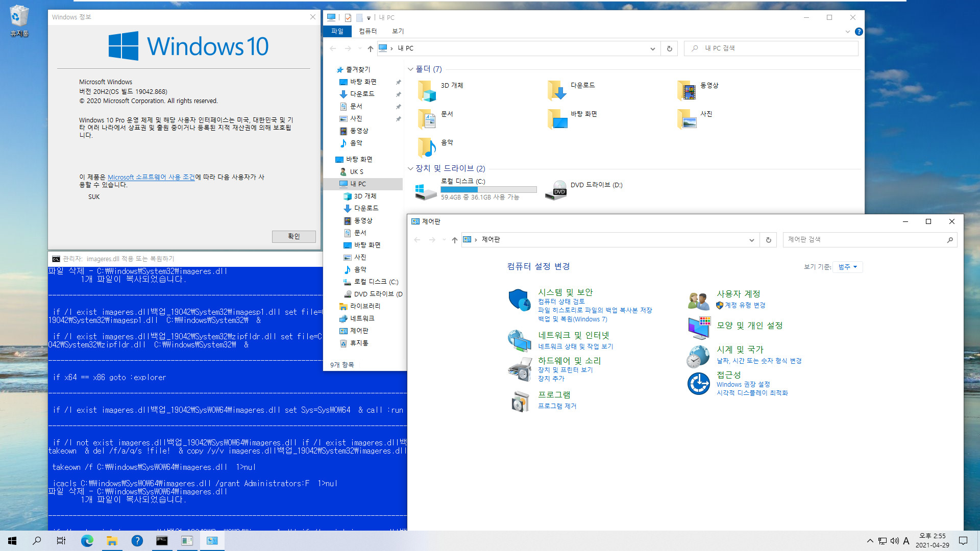Open the notification center icon
Viewport: 980px width, 551px height.
coord(963,541)
